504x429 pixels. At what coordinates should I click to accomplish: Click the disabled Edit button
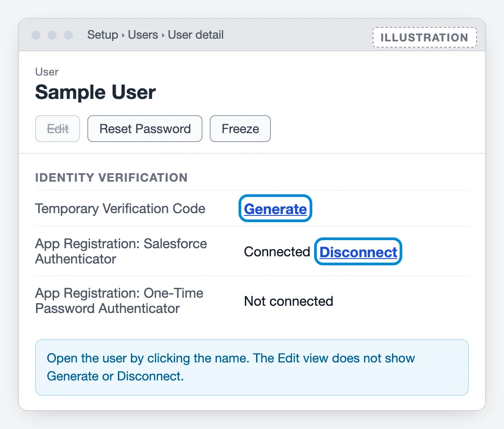(58, 129)
